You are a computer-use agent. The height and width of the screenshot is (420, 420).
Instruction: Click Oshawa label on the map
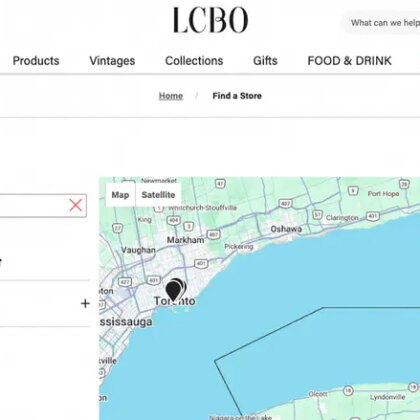coord(286,229)
